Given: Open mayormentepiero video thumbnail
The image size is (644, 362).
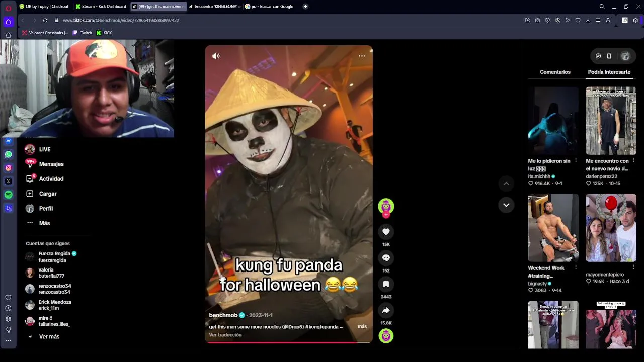Looking at the screenshot, I should (x=611, y=228).
